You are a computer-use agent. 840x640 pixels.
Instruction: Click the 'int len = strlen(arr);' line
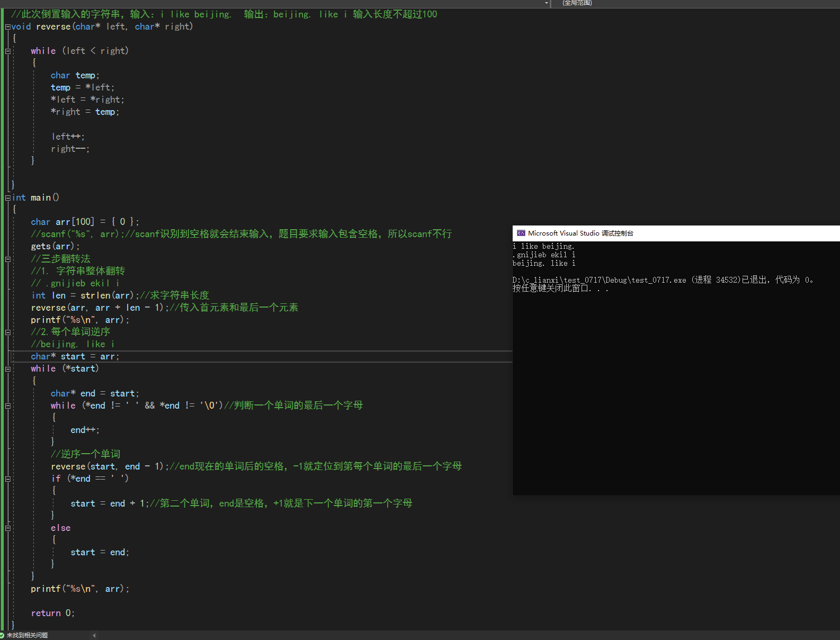point(85,295)
